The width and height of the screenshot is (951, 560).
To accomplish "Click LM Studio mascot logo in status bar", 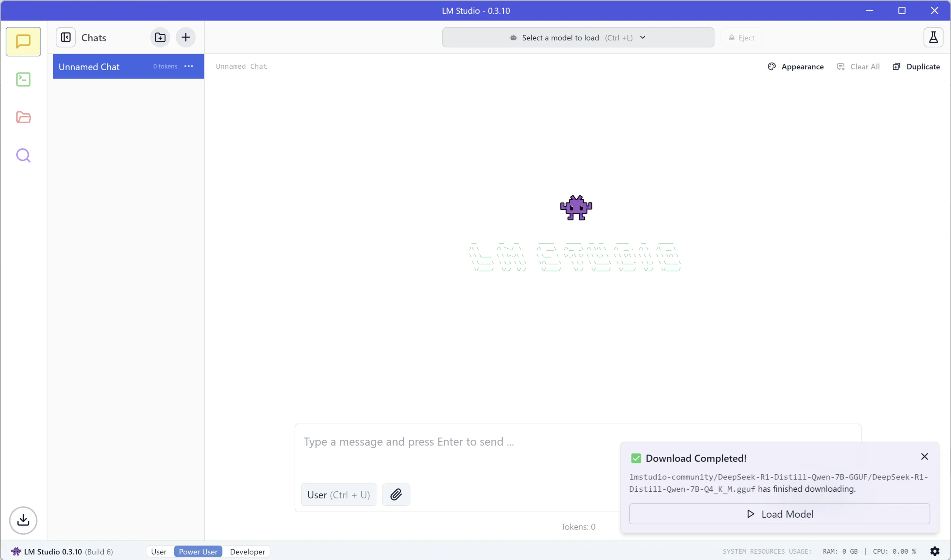I will click(x=16, y=551).
